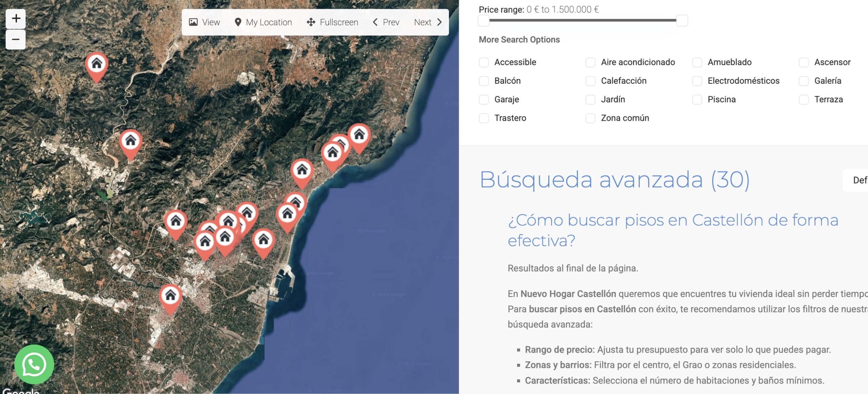Check the Aire acondicionado option
Image resolution: width=868 pixels, height=394 pixels.
(590, 62)
